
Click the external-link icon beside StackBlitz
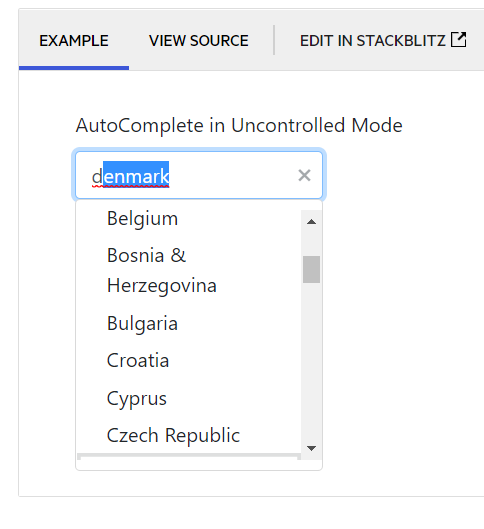point(459,39)
